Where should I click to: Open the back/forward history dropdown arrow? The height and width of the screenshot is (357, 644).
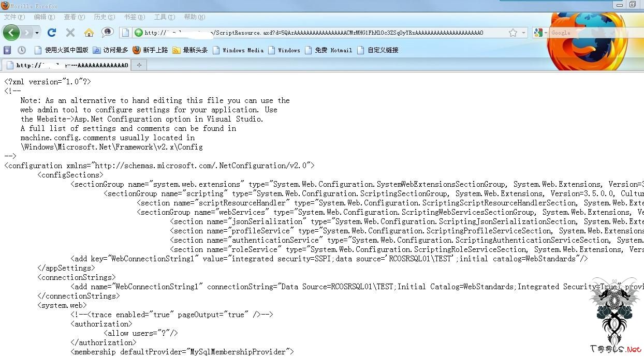pyautogui.click(x=37, y=33)
